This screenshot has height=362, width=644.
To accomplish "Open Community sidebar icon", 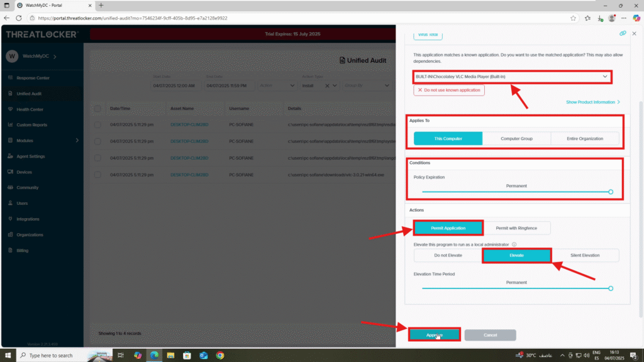I will click(10, 187).
